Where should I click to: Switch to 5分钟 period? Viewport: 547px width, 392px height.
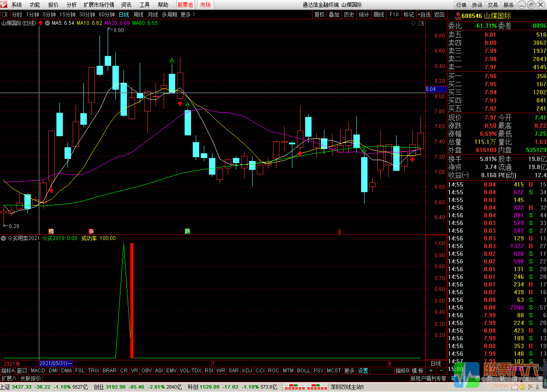(49, 14)
